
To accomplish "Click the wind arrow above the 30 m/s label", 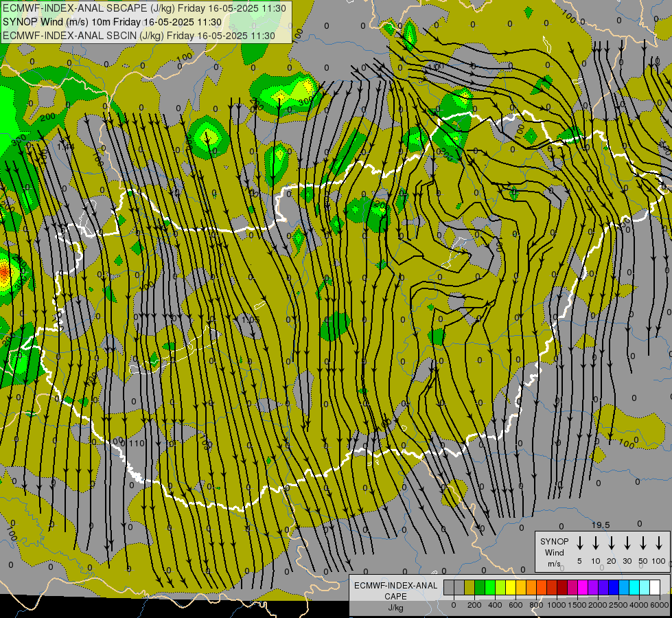I will click(627, 543).
